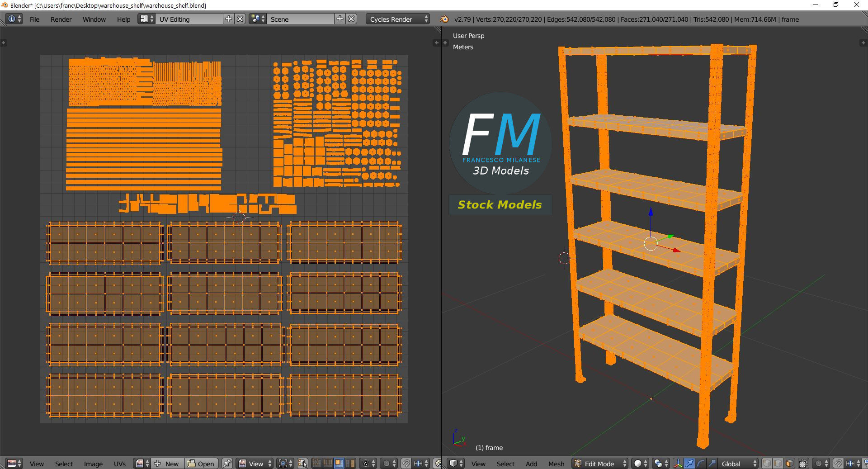Screen dimensions: 868x469
Task: Select mesh face select mode
Action: click(x=789, y=464)
